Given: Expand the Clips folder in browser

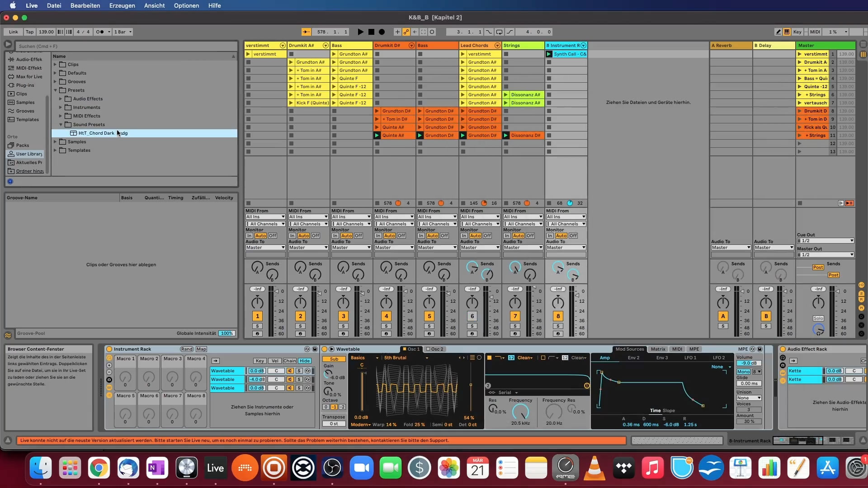Looking at the screenshot, I should (55, 65).
